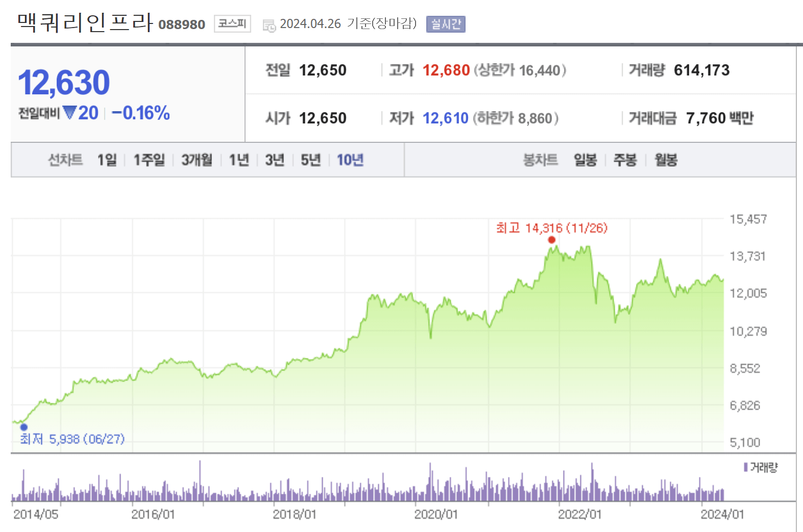Click the 거래량 legend marker icon
This screenshot has width=803, height=532.
(746, 467)
